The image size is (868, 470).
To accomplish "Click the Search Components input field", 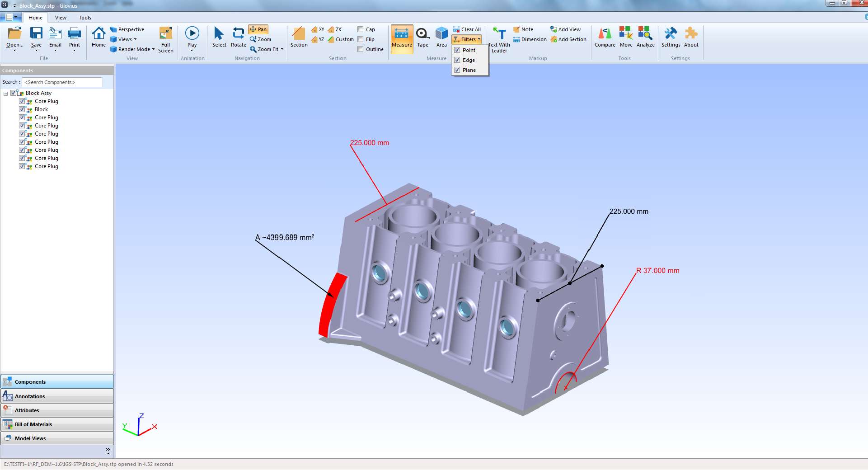I will click(x=62, y=82).
